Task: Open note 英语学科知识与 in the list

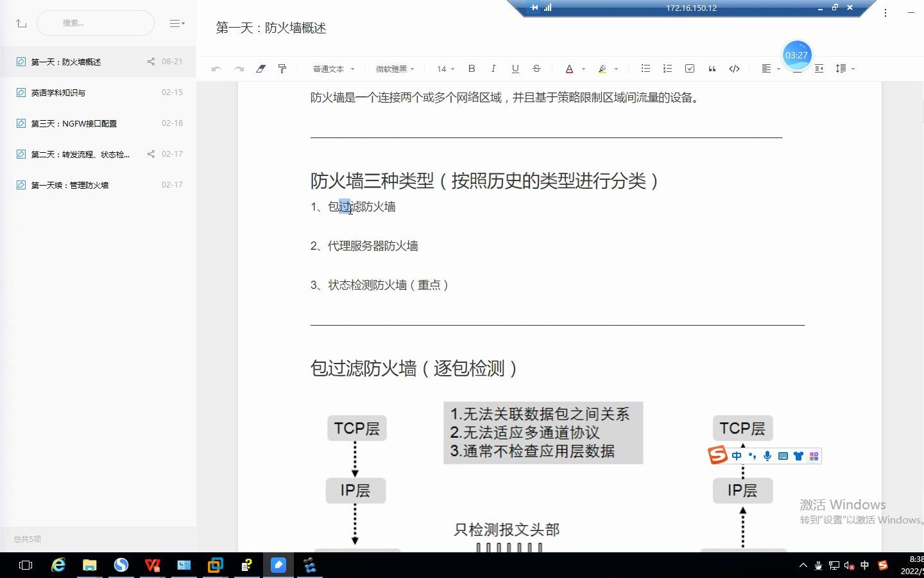Action: coord(98,92)
